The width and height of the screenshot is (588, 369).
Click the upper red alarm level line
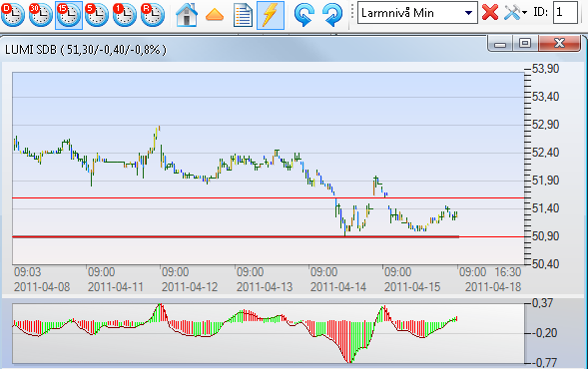click(x=268, y=197)
